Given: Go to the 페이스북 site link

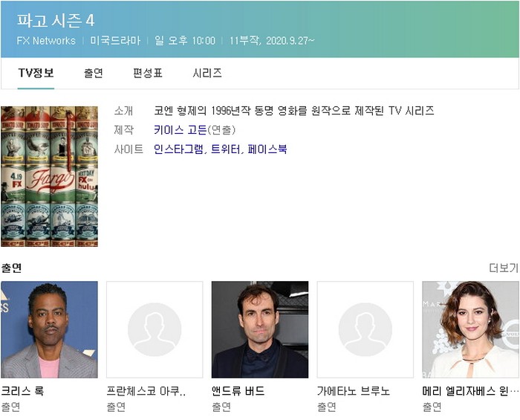Looking at the screenshot, I should click(x=267, y=149).
